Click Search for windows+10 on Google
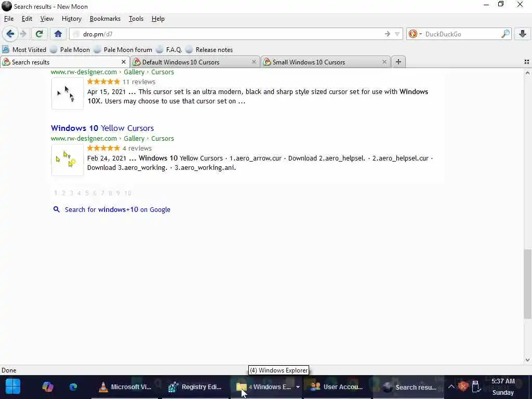 (117, 210)
